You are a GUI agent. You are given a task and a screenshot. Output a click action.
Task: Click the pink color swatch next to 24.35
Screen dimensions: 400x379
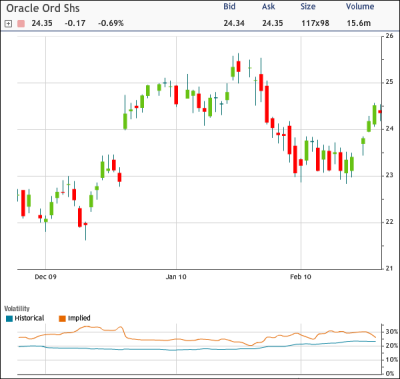click(21, 24)
